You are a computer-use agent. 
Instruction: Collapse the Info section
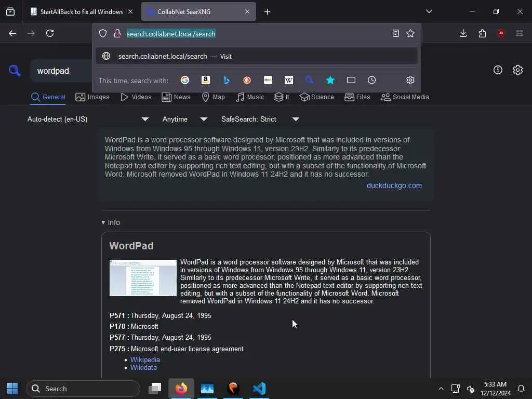tap(111, 222)
